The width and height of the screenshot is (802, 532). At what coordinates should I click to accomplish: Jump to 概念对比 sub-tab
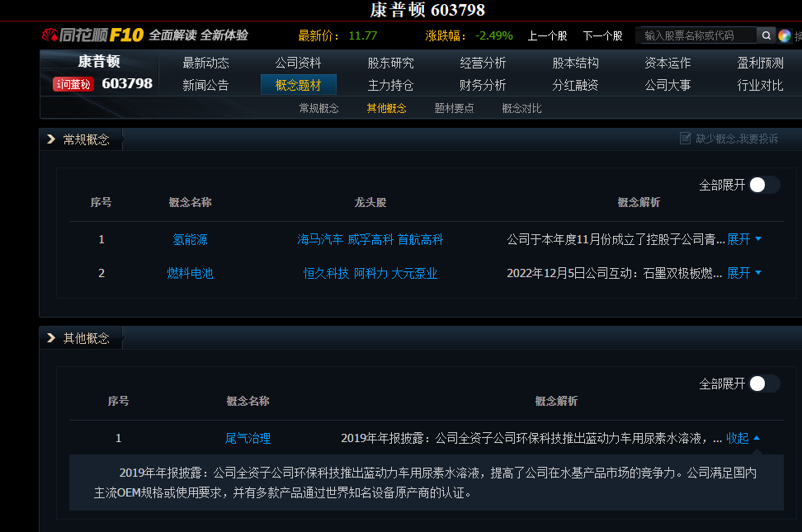pyautogui.click(x=521, y=108)
